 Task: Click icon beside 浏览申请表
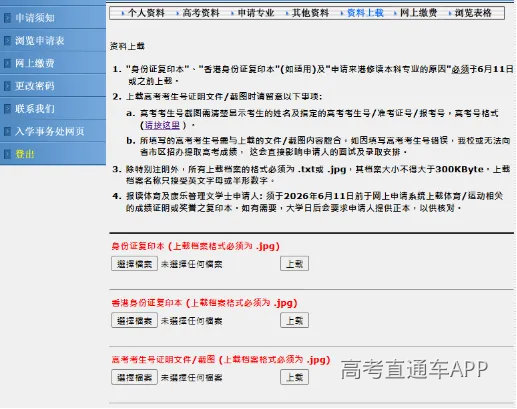(x=7, y=41)
